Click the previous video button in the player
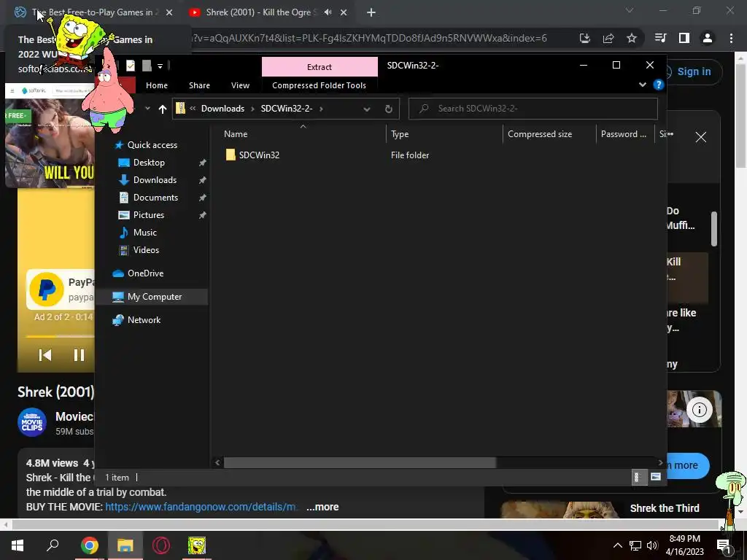The image size is (747, 560). [44, 355]
